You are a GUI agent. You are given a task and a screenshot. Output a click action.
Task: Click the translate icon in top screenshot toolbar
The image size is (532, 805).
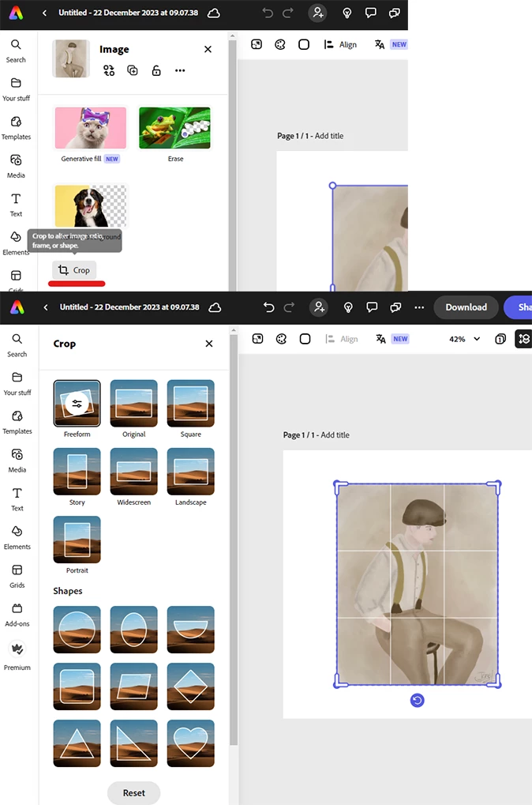click(380, 45)
